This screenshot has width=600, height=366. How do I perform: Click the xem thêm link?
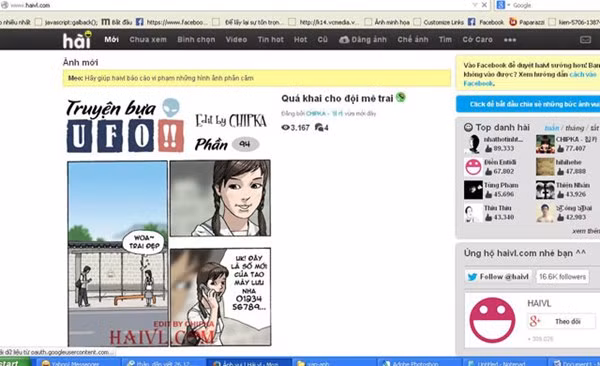click(586, 231)
